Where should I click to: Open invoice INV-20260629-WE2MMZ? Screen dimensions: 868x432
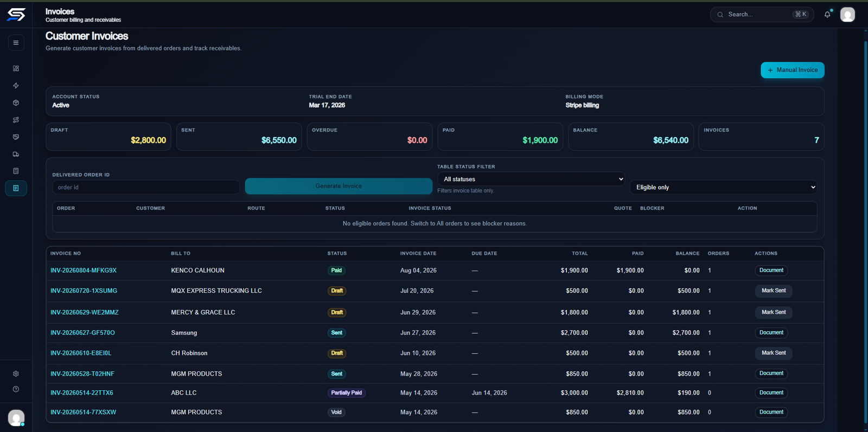tap(84, 312)
